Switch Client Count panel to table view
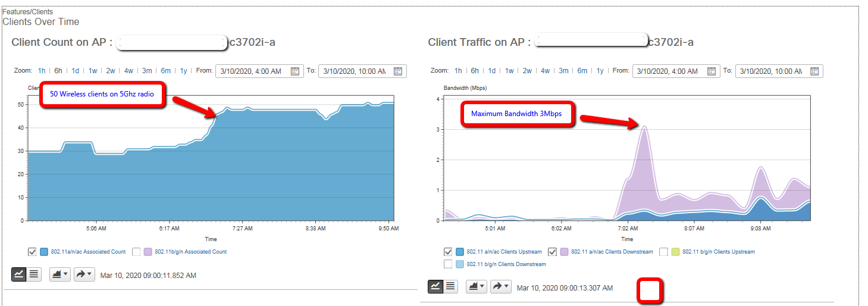Image resolution: width=868 pixels, height=306 pixels. 34,274
